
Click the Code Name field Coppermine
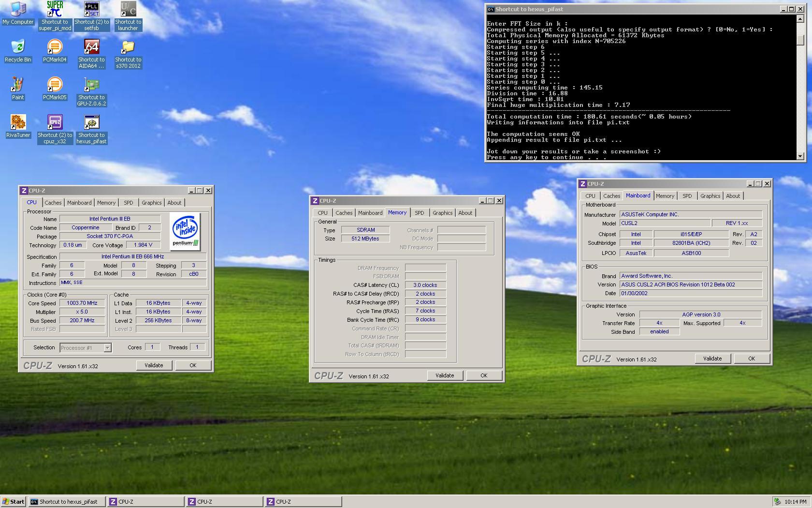[86, 228]
